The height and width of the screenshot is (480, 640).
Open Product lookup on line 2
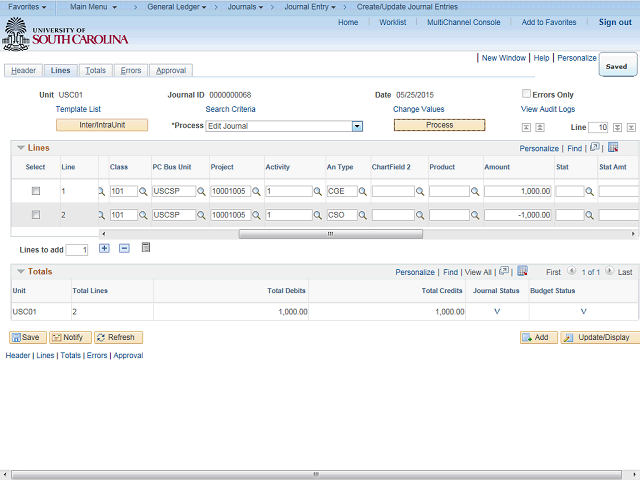pyautogui.click(x=475, y=215)
